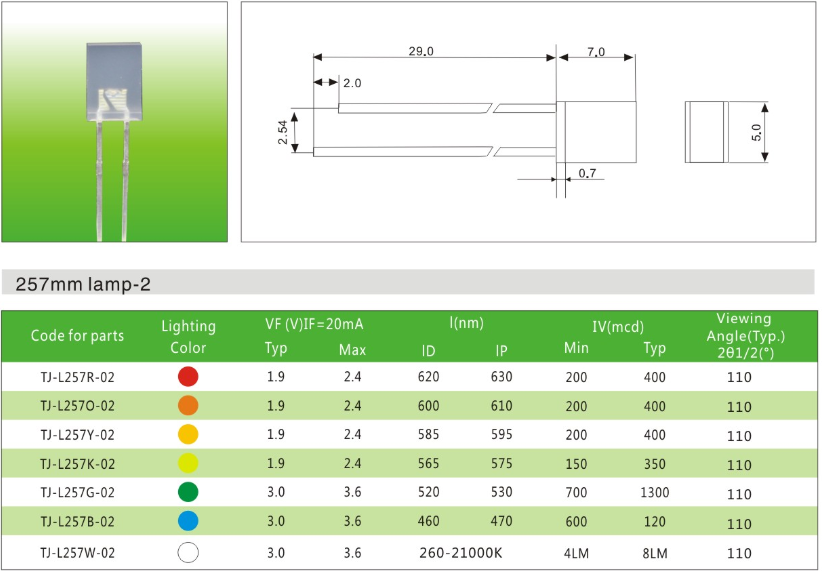Click the "Code for parts" column header
Screen dimensions: 822x571
[77, 336]
